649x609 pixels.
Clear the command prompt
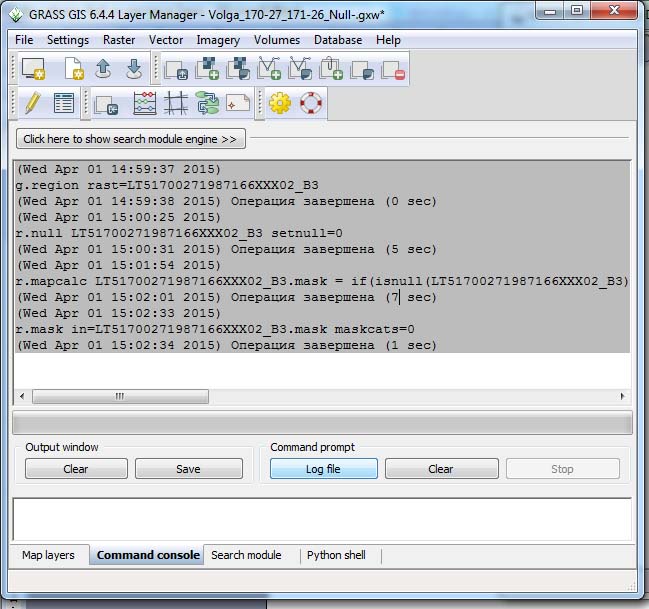pyautogui.click(x=441, y=469)
